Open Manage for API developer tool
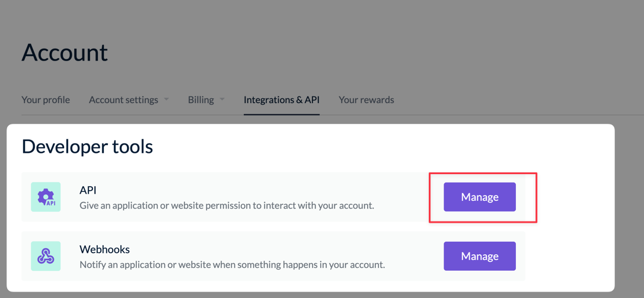This screenshot has height=298, width=644. pos(479,197)
